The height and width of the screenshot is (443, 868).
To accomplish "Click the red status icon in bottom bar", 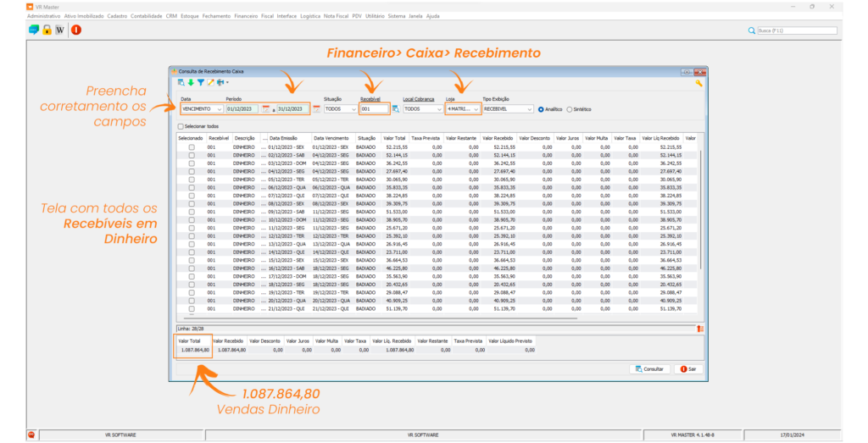I will 31,435.
